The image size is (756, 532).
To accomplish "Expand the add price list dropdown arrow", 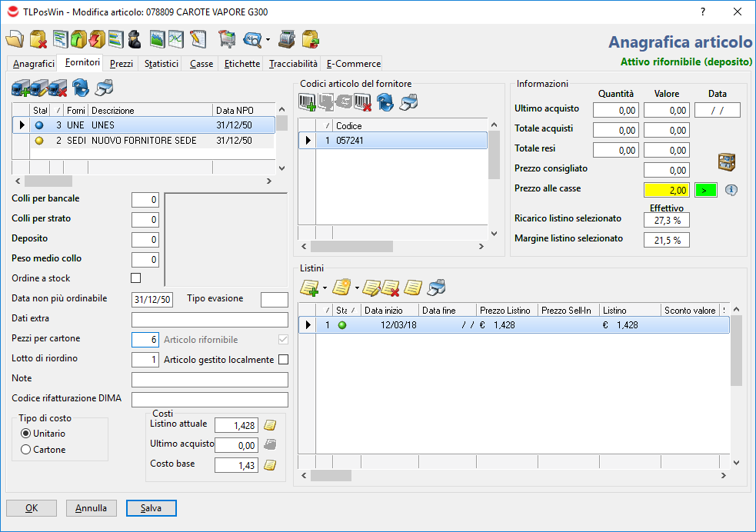I will coord(325,289).
